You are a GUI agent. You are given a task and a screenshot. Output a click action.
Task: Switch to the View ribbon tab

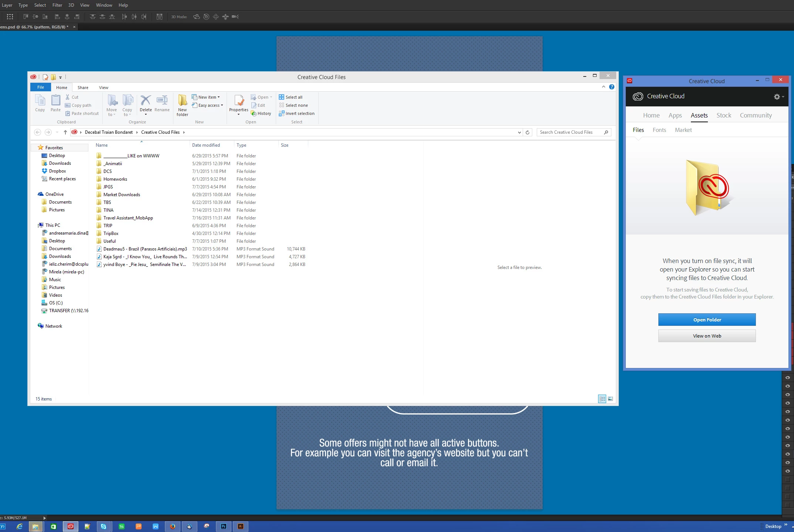coord(104,88)
